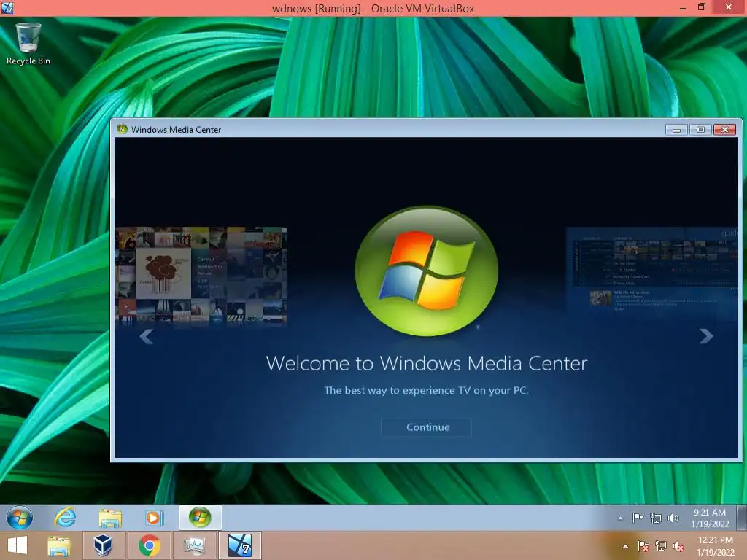
Task: Open Windows Explorer in guest taskbar
Action: click(110, 518)
